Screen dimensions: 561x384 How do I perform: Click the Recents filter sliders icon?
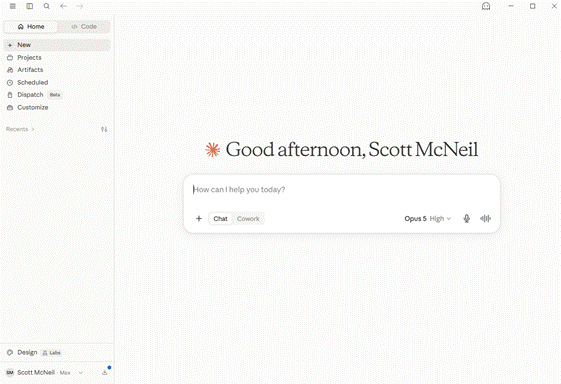[104, 129]
